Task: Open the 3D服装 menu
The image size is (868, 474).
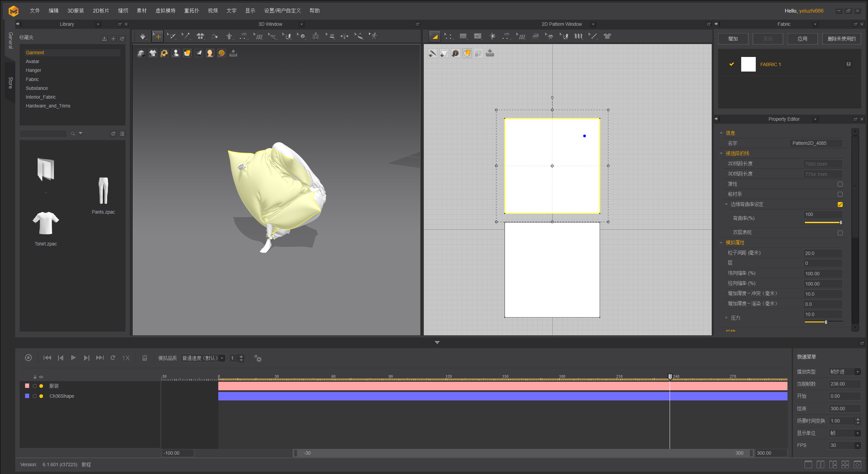Action: tap(76, 11)
